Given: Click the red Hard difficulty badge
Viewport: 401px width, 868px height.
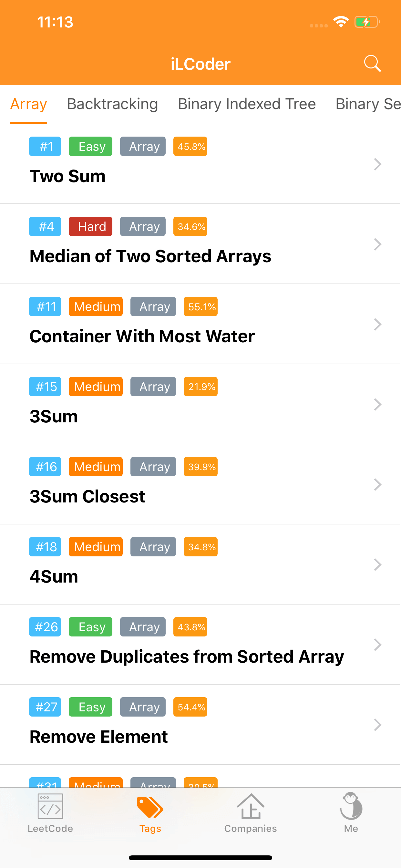Looking at the screenshot, I should pyautogui.click(x=90, y=226).
